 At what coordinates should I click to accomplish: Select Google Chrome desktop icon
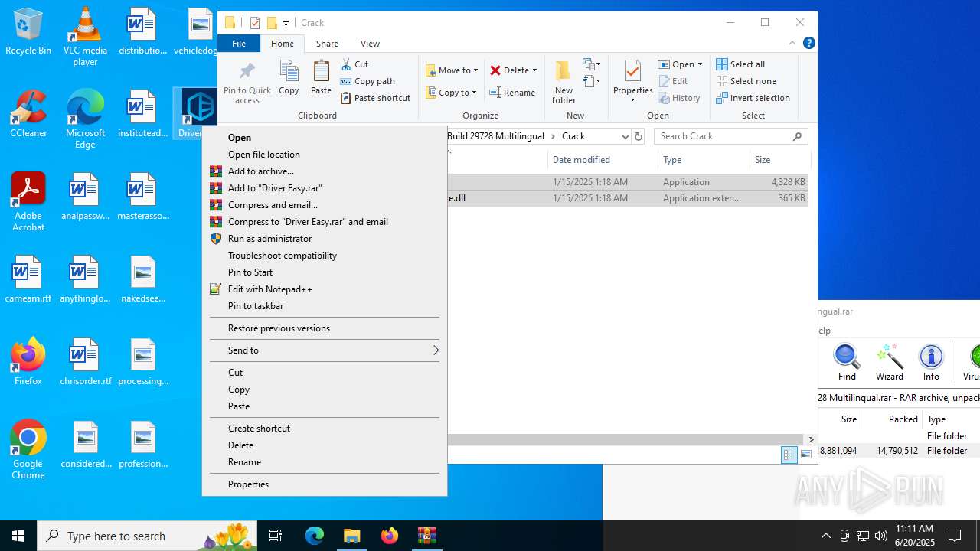(x=28, y=450)
